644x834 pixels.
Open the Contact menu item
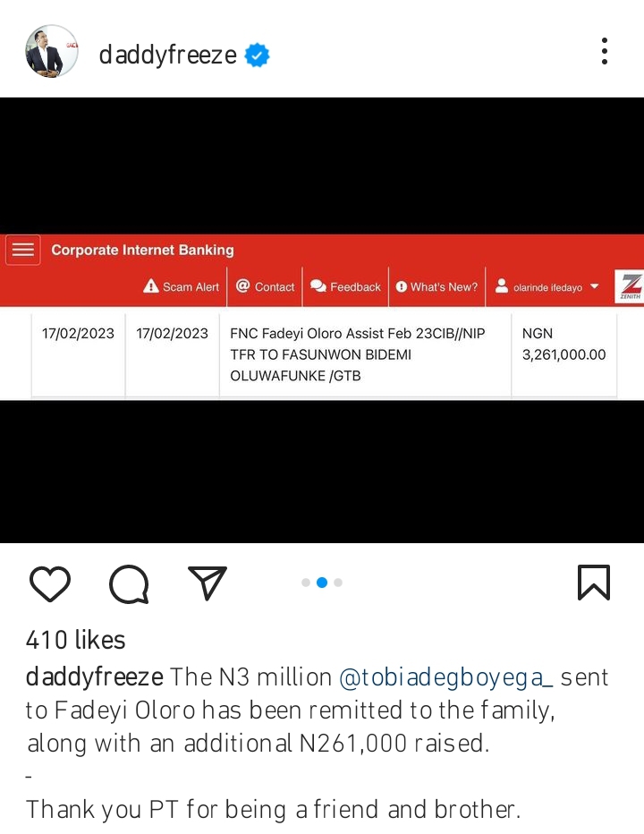point(265,287)
